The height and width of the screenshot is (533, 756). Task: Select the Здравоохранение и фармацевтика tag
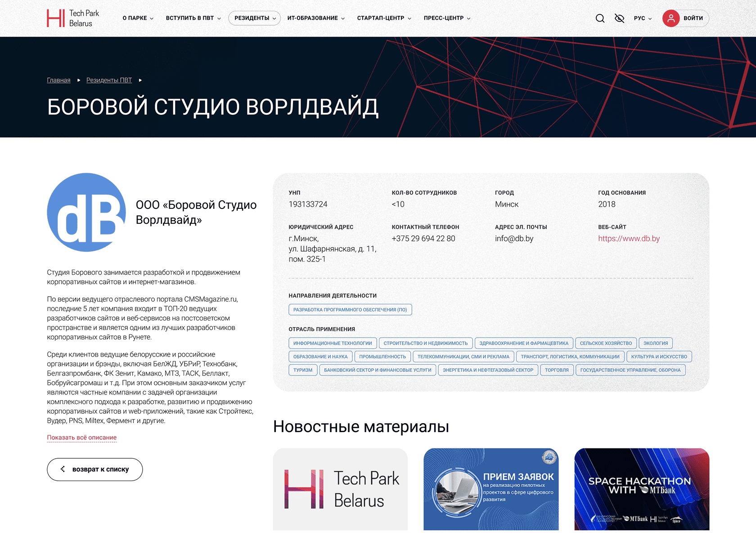point(524,343)
